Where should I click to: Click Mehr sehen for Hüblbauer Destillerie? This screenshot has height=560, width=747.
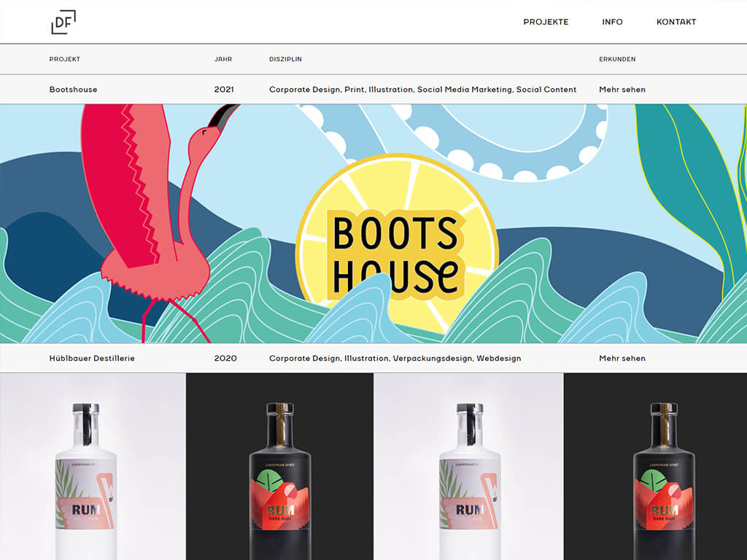pyautogui.click(x=622, y=359)
